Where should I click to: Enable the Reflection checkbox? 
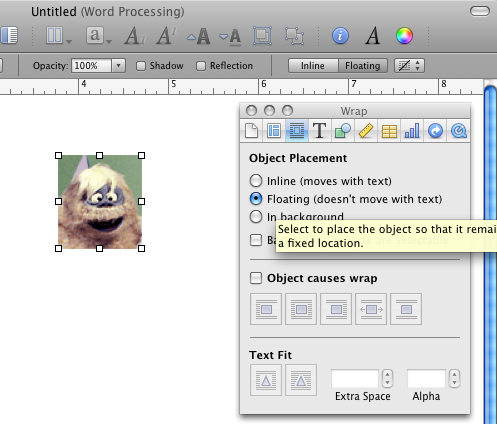click(x=201, y=66)
